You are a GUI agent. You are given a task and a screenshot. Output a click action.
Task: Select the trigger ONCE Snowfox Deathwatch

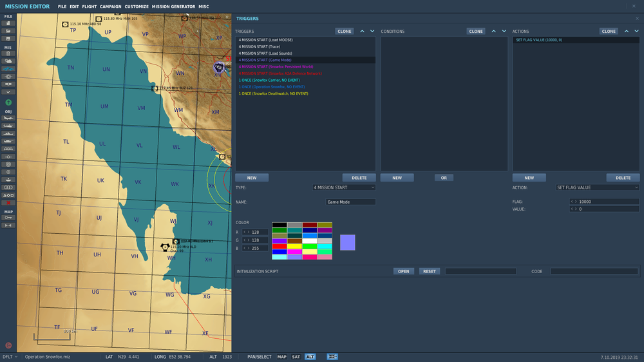[x=305, y=93]
